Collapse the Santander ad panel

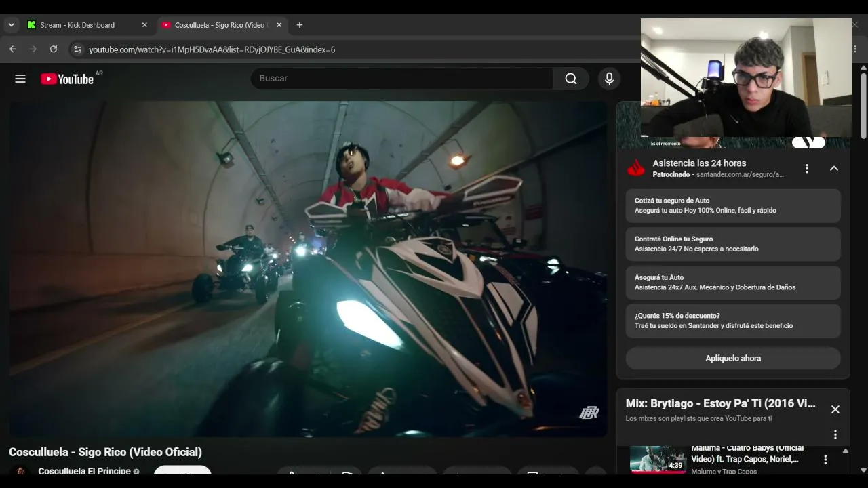834,169
